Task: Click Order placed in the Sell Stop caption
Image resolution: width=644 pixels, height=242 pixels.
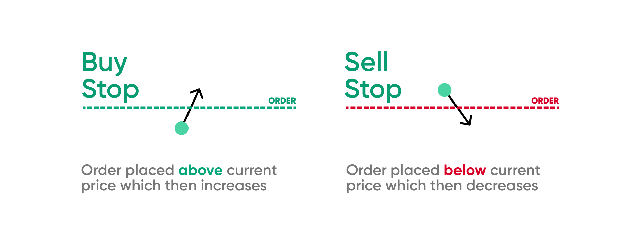Action: pos(393,171)
